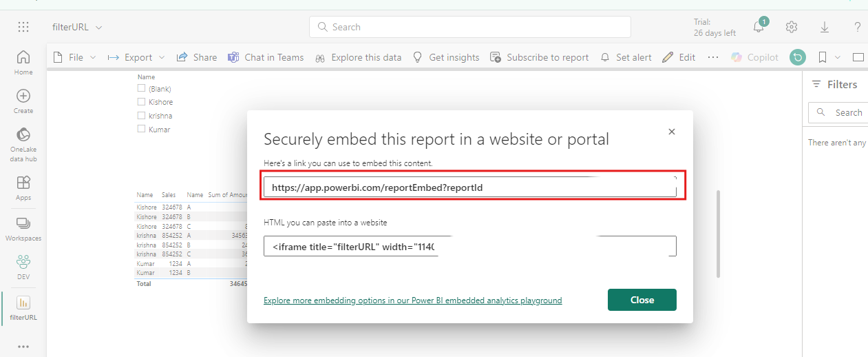The height and width of the screenshot is (357, 868).
Task: Click Chat in Teams
Action: pos(266,57)
